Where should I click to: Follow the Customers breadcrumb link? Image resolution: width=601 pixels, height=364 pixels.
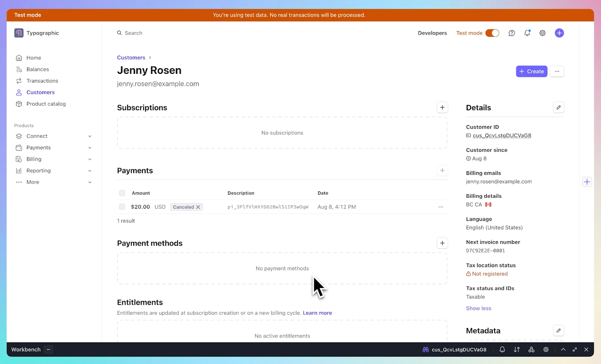(x=131, y=58)
